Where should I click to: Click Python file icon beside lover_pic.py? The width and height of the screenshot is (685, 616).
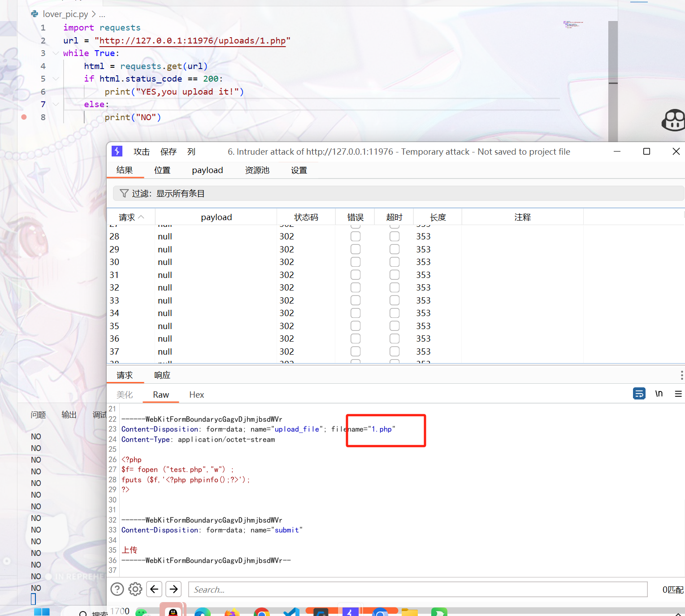(35, 14)
